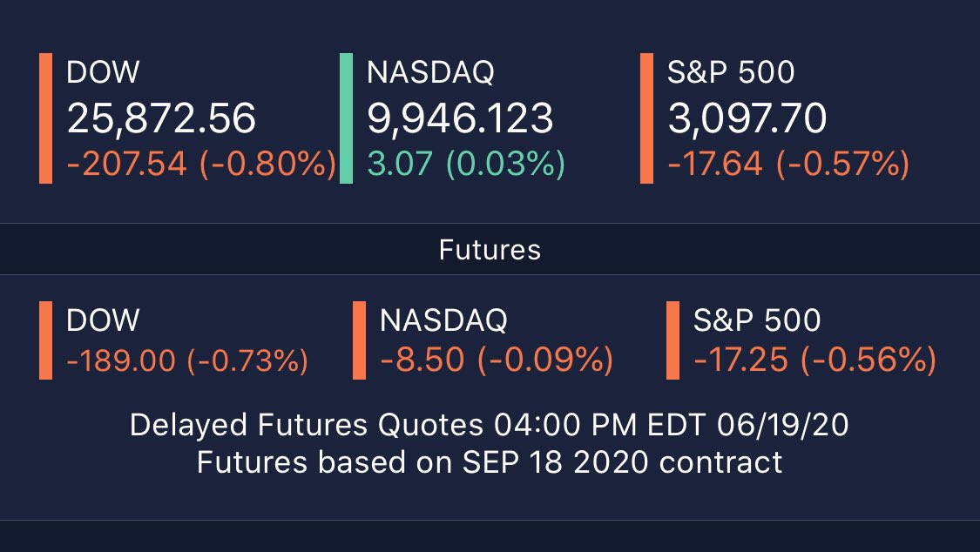Click the green NASDAQ indicator bar
This screenshot has height=552, width=980.
346,118
